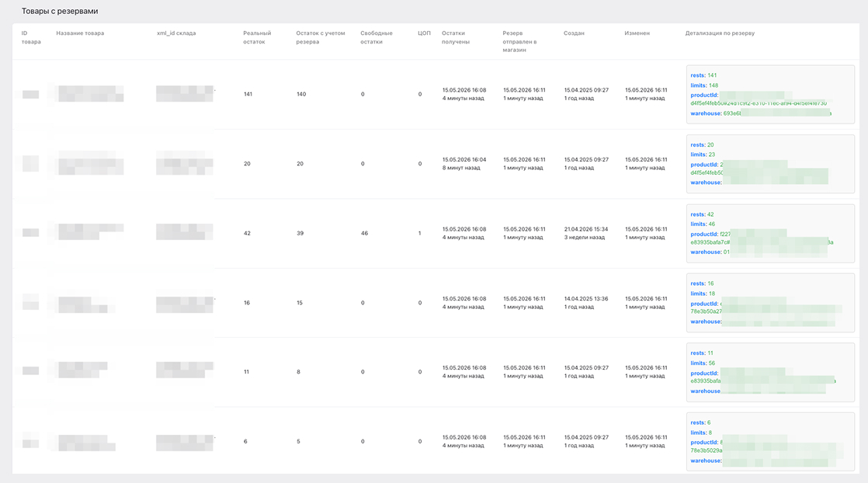This screenshot has width=868, height=483.
Task: Click the free stock value 46
Action: pos(364,233)
